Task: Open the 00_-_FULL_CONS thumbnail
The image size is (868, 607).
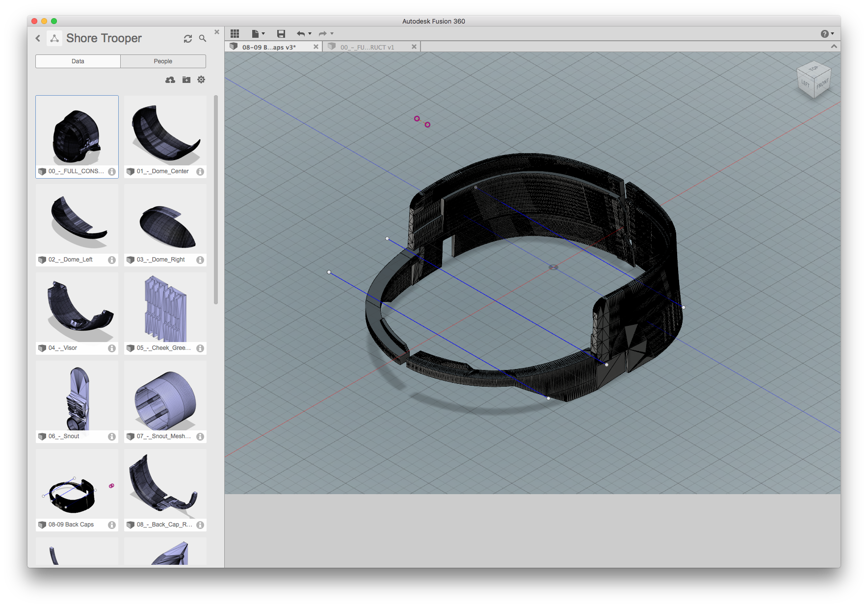Action: pos(77,131)
